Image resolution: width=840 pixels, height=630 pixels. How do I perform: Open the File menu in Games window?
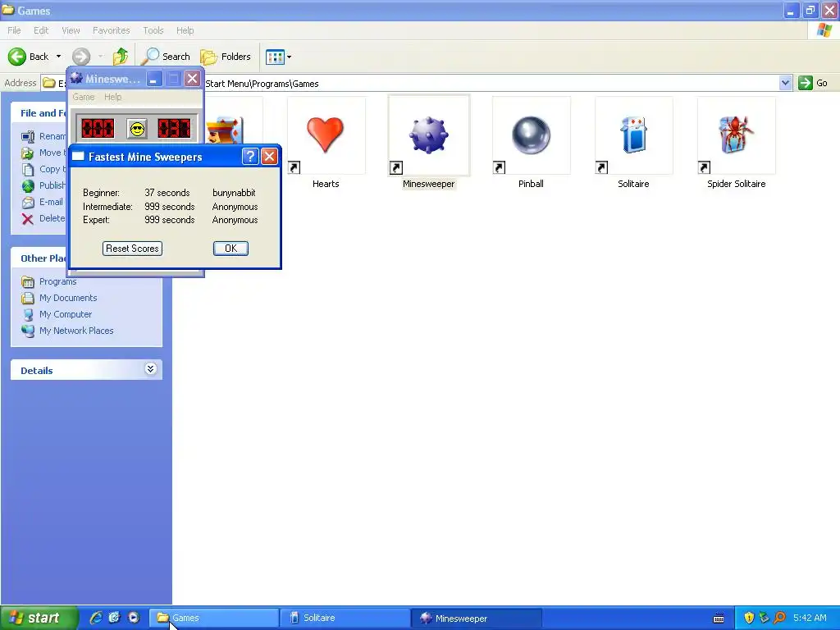tap(15, 30)
